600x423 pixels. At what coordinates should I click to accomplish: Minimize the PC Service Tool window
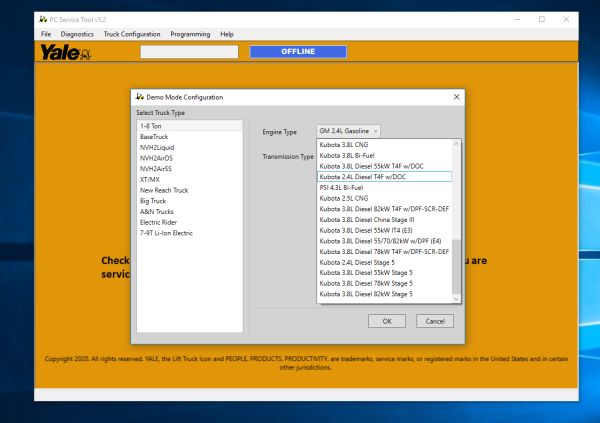click(518, 19)
